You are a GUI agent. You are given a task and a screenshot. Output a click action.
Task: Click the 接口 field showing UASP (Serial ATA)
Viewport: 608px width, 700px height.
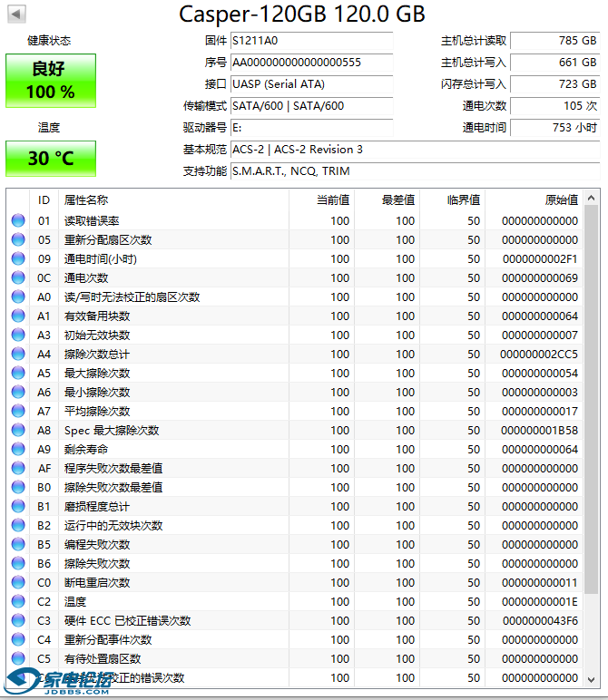click(312, 84)
